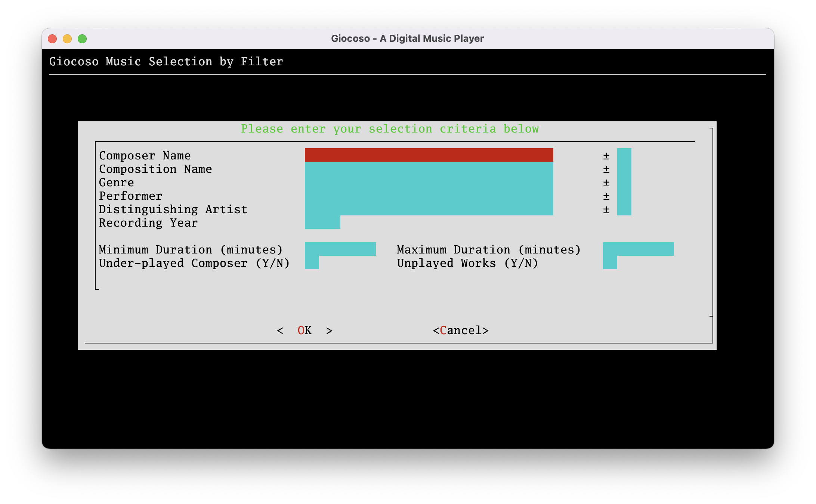Image resolution: width=816 pixels, height=504 pixels.
Task: Click the Composition Name input field
Action: [429, 168]
